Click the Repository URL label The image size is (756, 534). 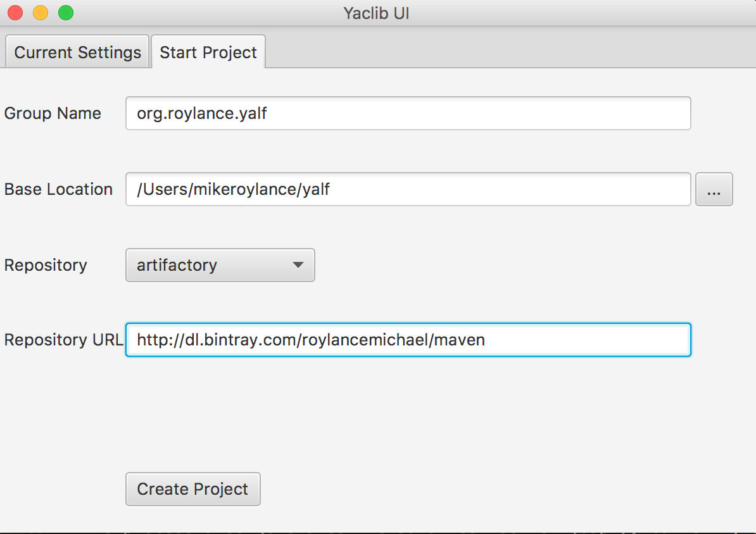(64, 340)
